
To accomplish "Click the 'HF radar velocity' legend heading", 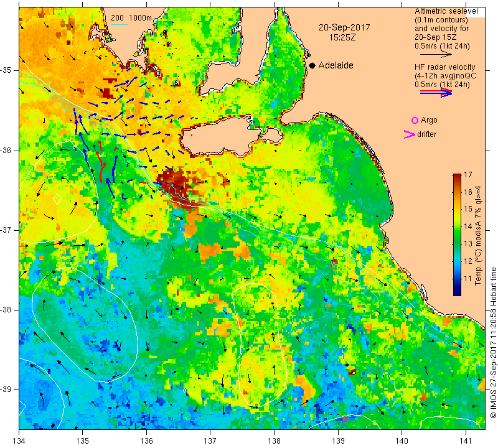I will [444, 67].
